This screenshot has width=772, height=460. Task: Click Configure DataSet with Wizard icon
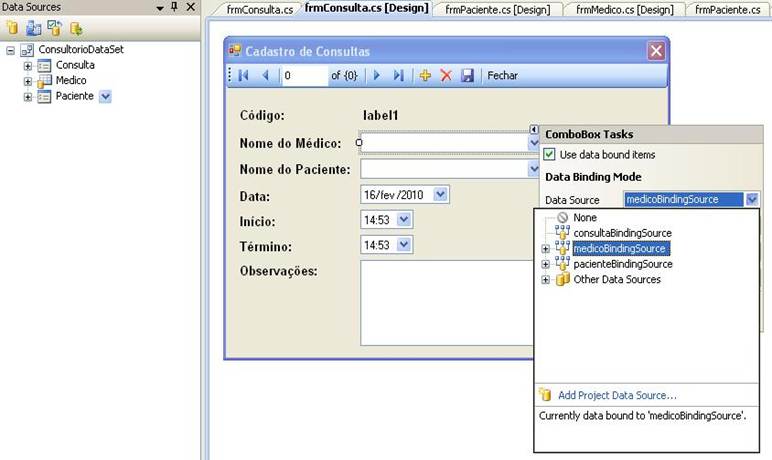(54, 28)
